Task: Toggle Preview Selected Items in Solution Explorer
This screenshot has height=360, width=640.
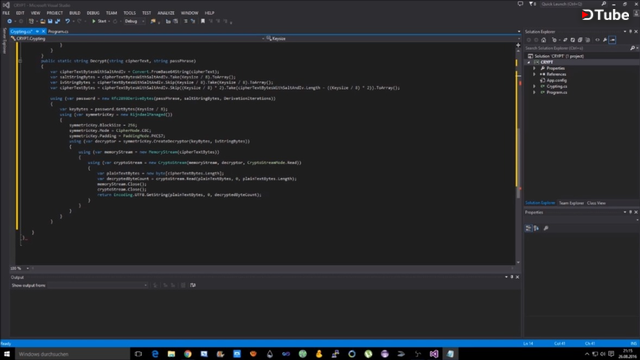Action: pos(612,40)
